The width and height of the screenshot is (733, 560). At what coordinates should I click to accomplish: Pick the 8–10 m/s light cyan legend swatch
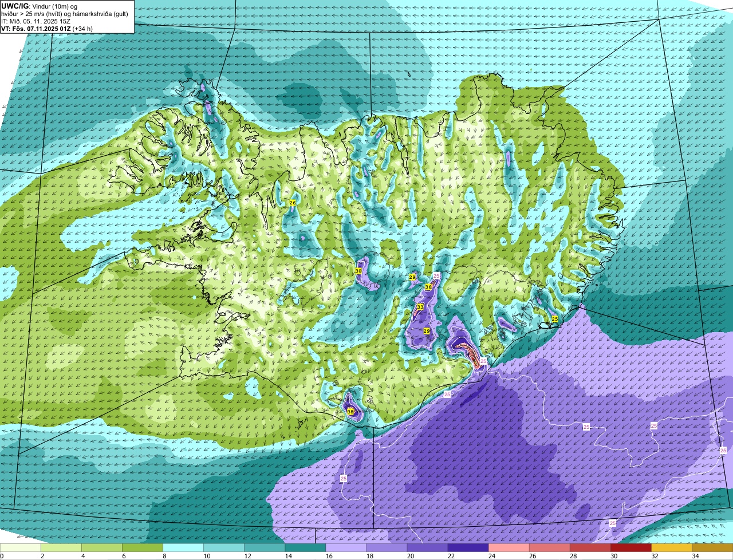coord(183,548)
